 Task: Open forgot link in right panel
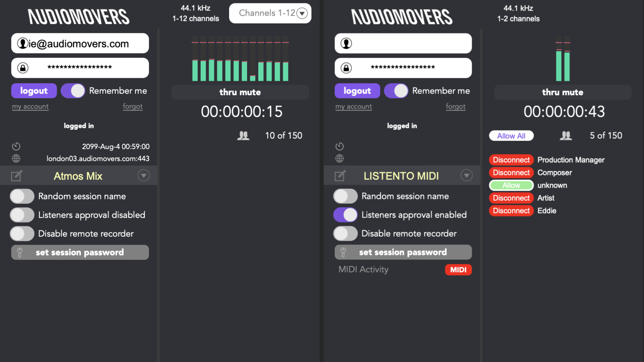456,107
